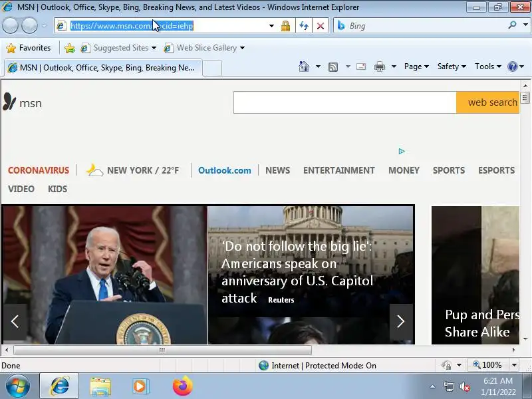Click the msn butterfly logo

(x=23, y=102)
